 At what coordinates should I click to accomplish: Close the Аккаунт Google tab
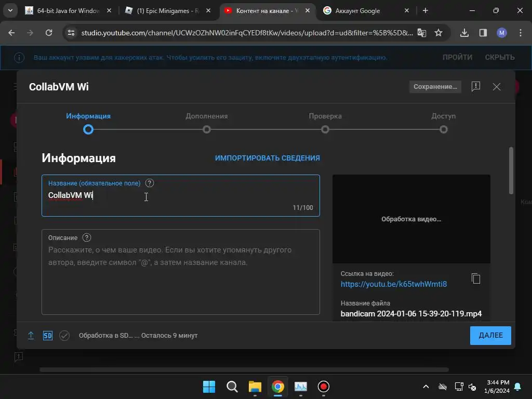[x=407, y=11]
